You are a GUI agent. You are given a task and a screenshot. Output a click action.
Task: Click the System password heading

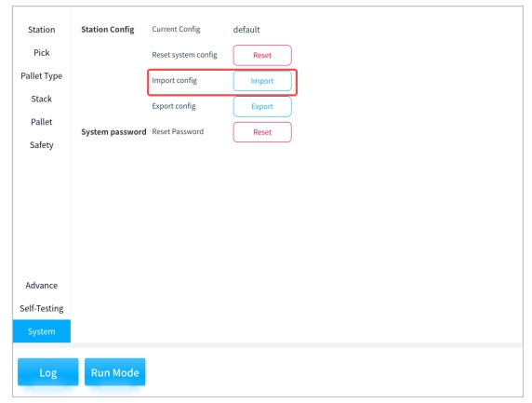coord(113,132)
